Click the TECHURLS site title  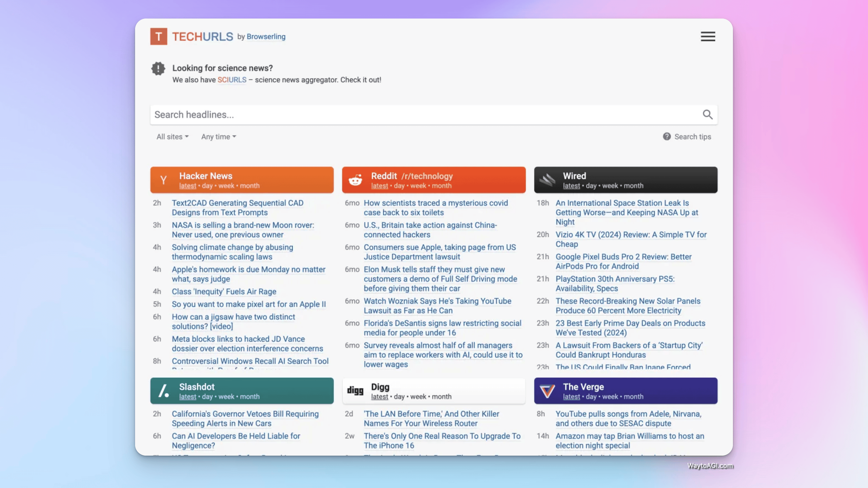[x=203, y=36]
